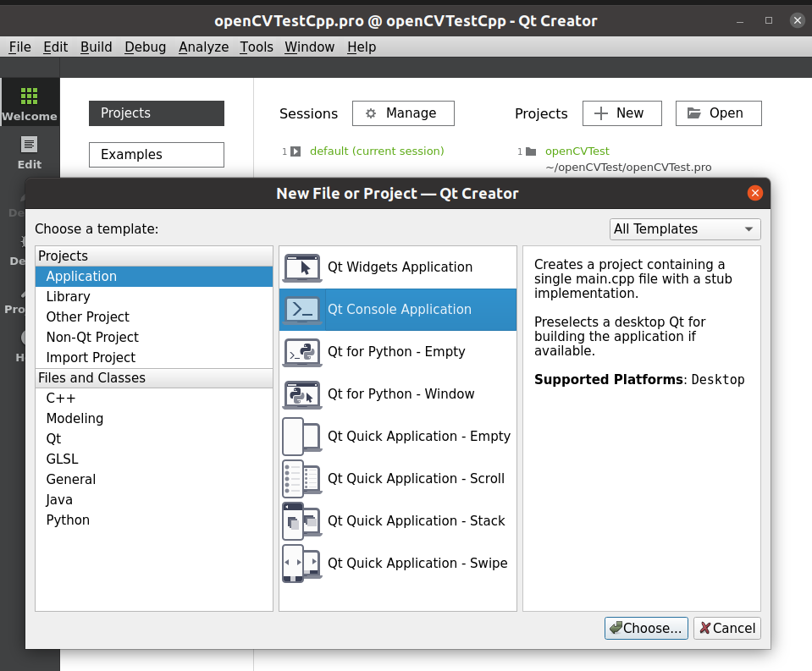Screen dimensions: 812x671
Task: Open the default (current session) link
Action: coord(377,151)
